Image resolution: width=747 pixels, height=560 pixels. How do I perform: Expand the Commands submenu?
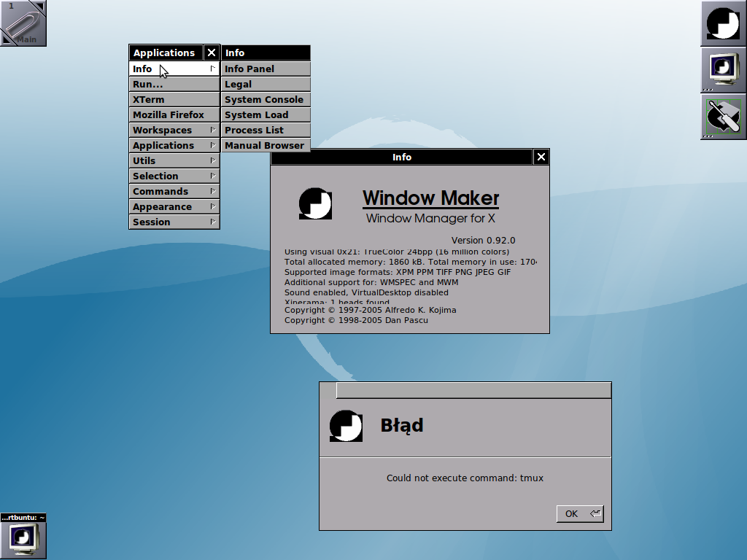click(x=174, y=191)
